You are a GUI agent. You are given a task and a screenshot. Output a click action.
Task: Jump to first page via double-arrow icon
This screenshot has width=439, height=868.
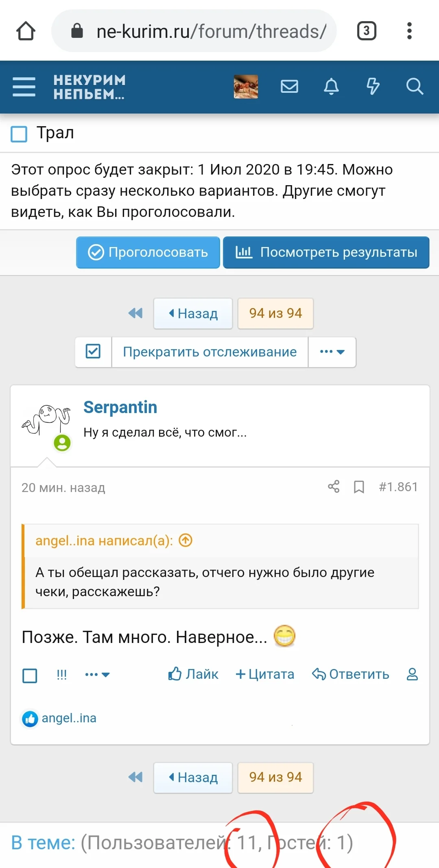(135, 313)
